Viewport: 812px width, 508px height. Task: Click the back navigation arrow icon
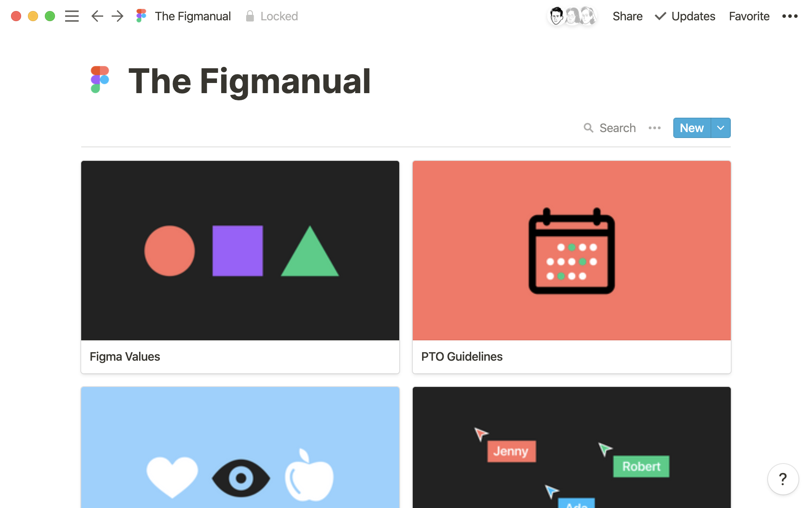pos(96,16)
